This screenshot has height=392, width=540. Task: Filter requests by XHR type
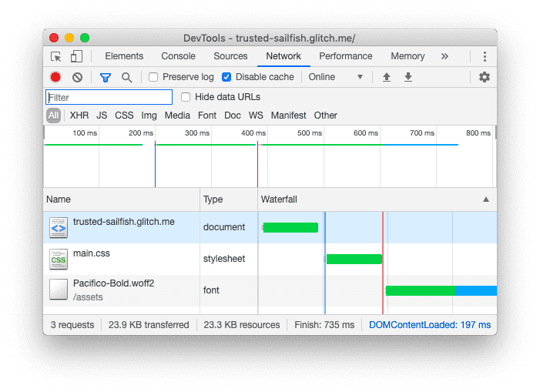(79, 116)
